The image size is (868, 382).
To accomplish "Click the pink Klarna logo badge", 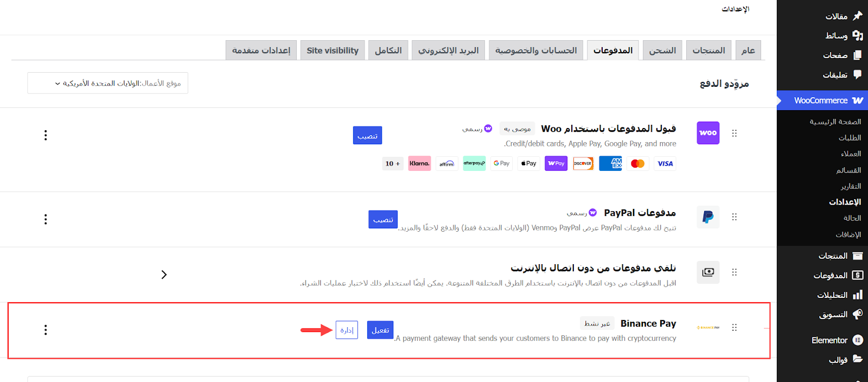I will click(419, 163).
